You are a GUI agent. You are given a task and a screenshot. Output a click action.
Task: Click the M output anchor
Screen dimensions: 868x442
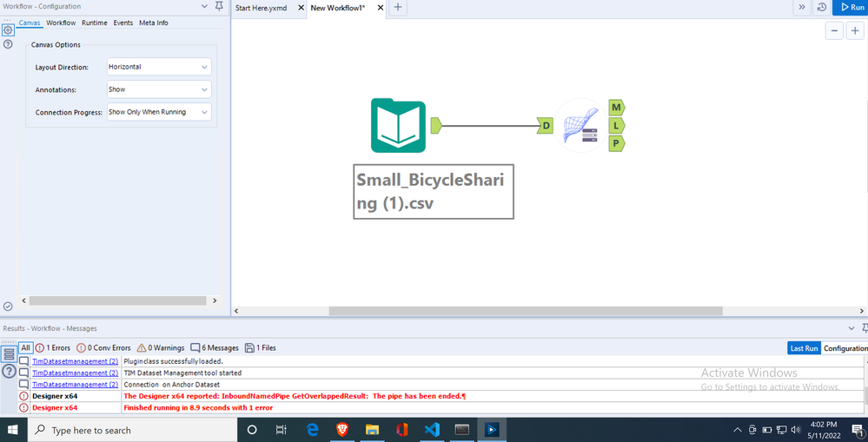click(617, 107)
